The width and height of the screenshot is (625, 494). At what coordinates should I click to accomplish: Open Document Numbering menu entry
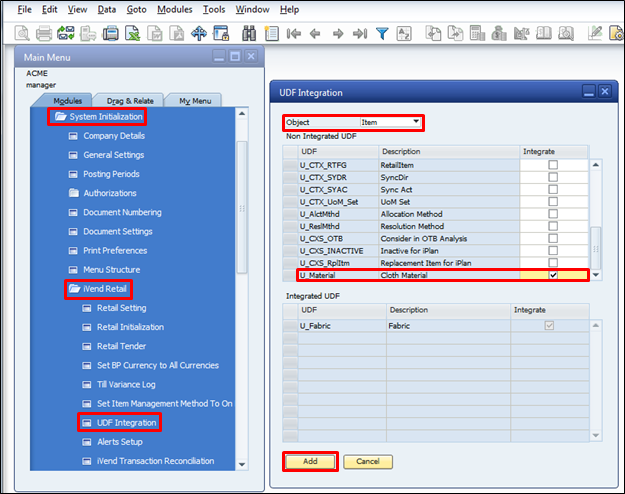click(122, 212)
